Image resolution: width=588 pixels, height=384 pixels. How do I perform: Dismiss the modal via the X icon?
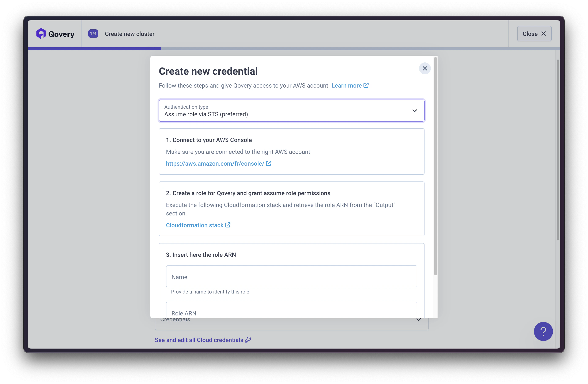coord(425,68)
